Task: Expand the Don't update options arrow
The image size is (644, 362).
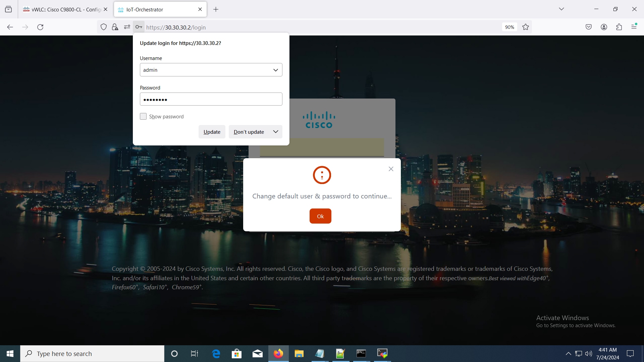Action: 275,132
